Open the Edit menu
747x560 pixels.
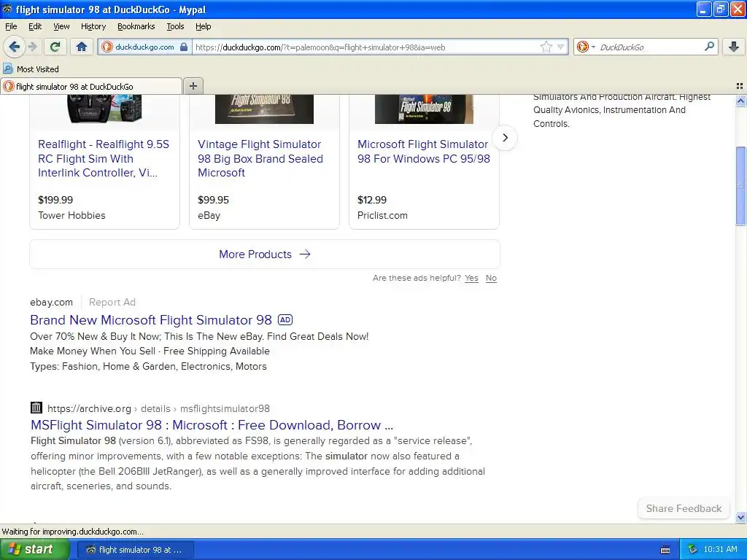pyautogui.click(x=35, y=26)
